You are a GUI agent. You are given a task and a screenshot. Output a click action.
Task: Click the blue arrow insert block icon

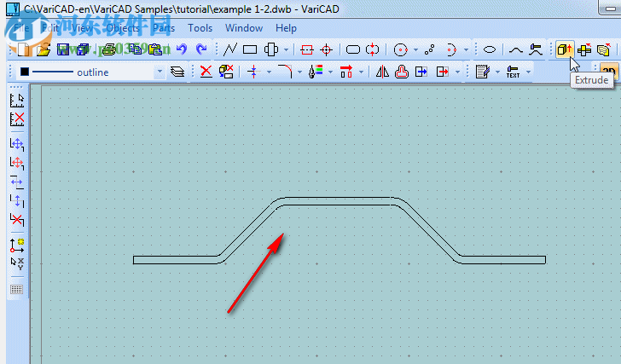(x=421, y=72)
